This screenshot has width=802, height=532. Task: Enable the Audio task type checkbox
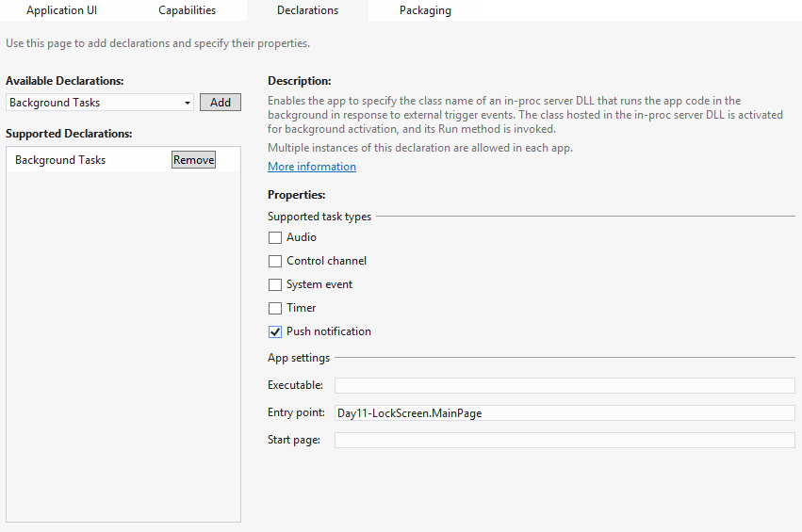[x=275, y=238]
